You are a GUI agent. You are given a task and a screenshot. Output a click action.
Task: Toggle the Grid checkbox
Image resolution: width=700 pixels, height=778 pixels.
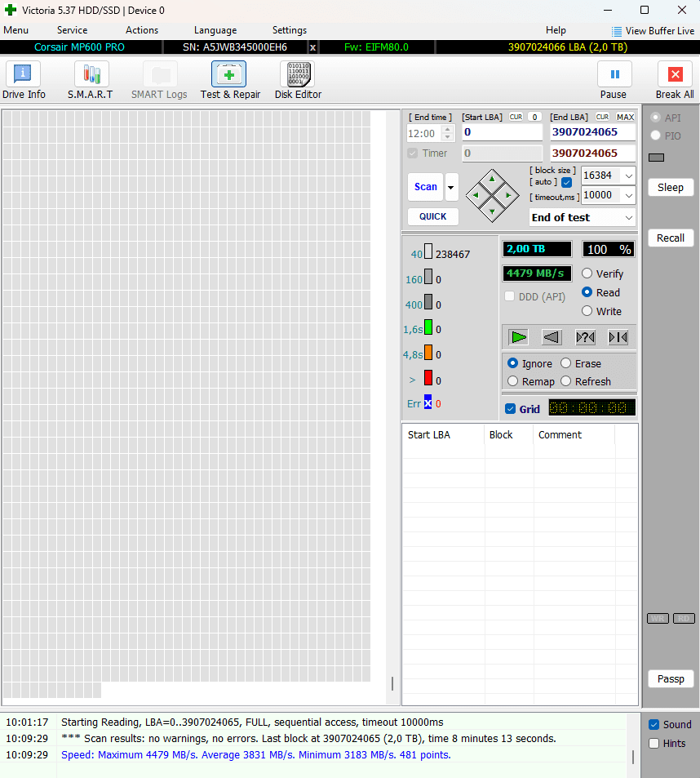(x=510, y=409)
